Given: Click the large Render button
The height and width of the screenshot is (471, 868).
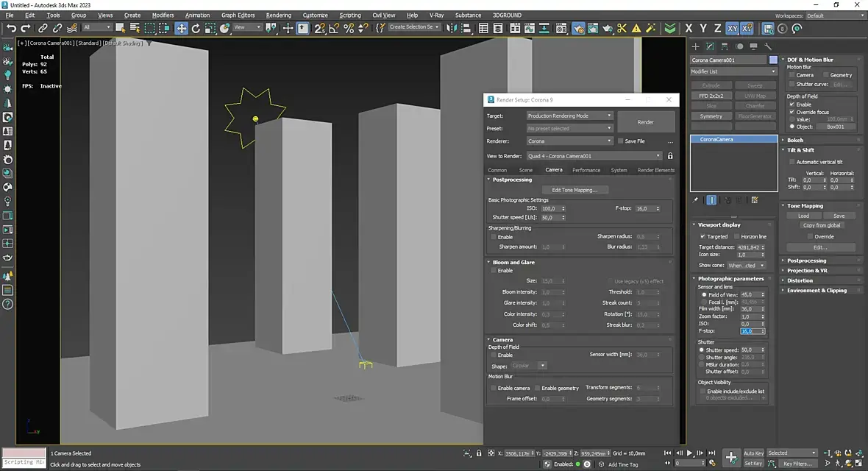Looking at the screenshot, I should pos(645,122).
